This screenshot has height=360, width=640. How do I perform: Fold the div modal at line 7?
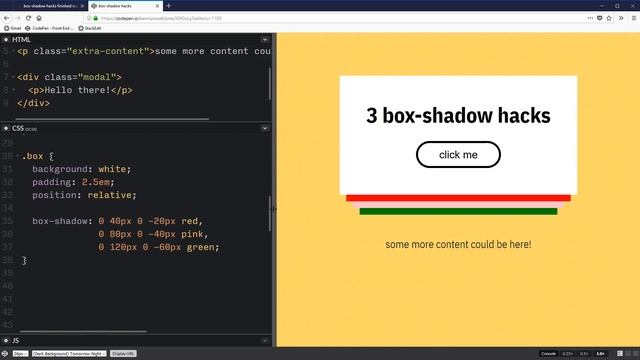(x=13, y=77)
